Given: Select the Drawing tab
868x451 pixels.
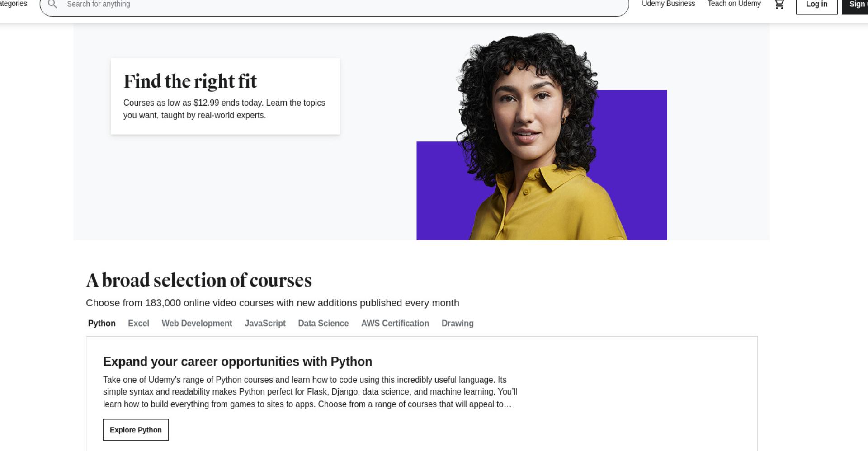Looking at the screenshot, I should tap(458, 324).
